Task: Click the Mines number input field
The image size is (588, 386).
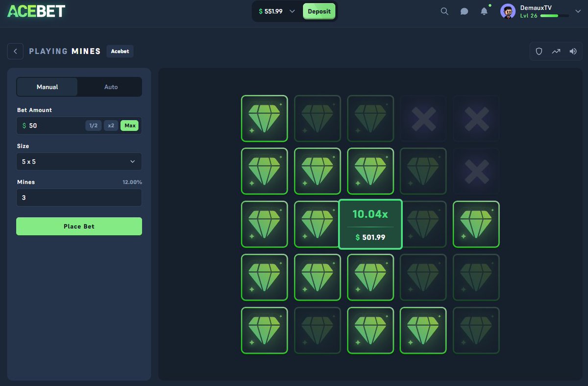Action: pos(79,198)
